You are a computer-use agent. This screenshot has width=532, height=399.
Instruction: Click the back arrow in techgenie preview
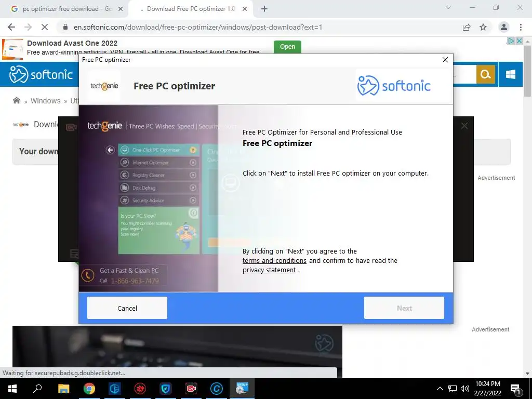coord(110,150)
